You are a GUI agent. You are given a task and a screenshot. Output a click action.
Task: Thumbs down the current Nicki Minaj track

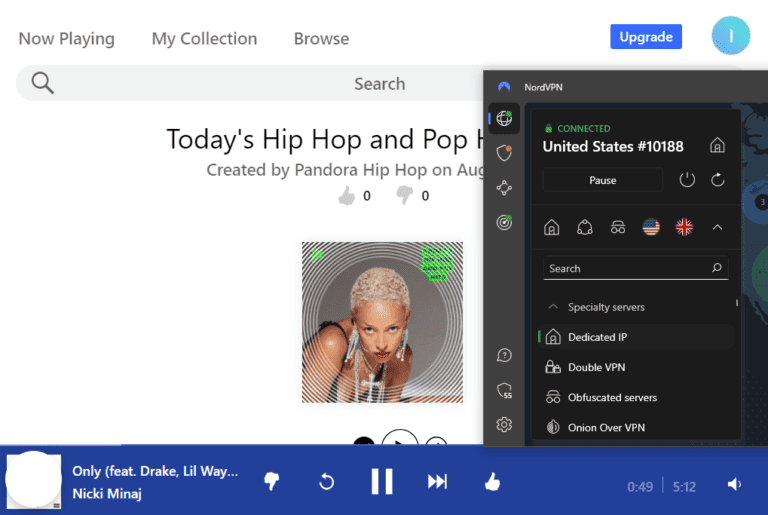pos(271,482)
